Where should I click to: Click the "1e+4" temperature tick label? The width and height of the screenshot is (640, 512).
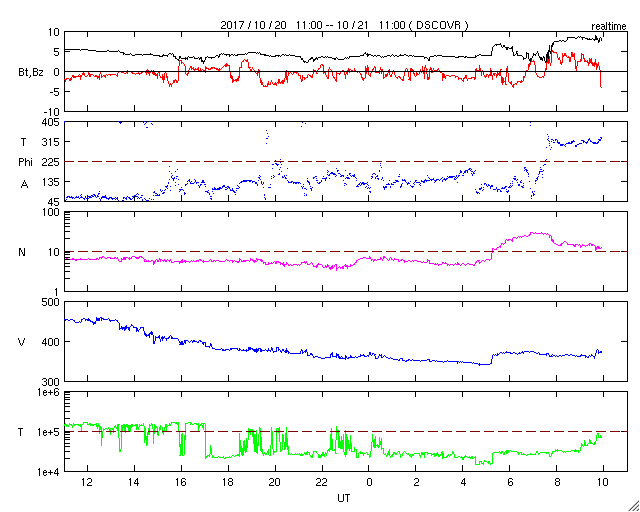coord(48,472)
